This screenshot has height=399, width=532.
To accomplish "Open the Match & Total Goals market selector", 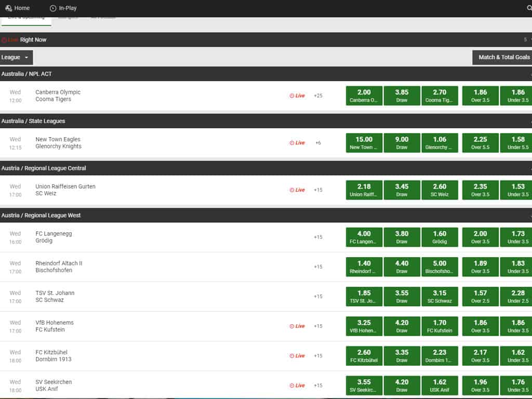I will click(502, 57).
